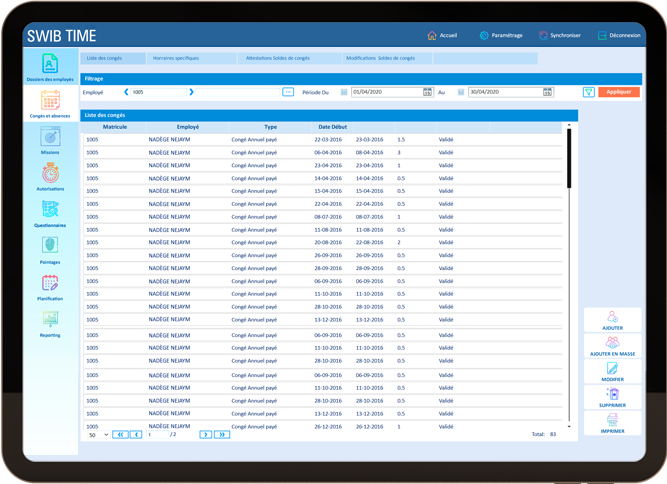This screenshot has width=667, height=484.
Task: Open the Planification calendar module
Action: (x=50, y=286)
